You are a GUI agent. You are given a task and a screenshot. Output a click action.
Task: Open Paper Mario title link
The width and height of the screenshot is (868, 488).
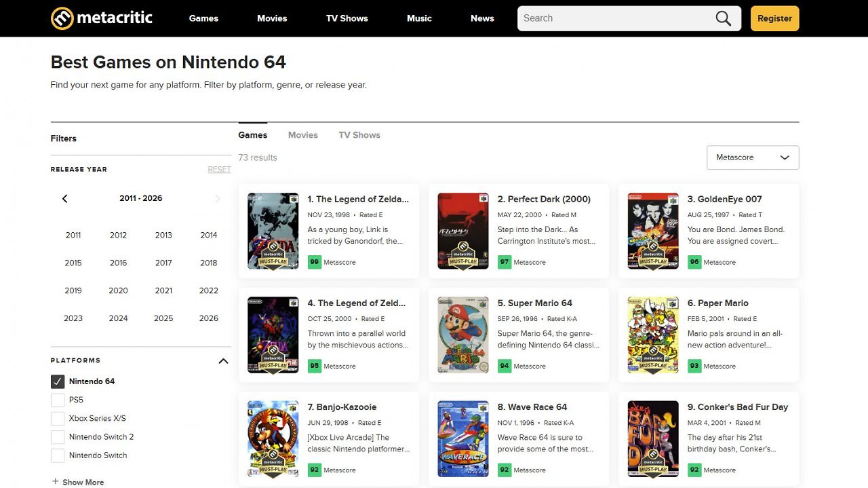[x=717, y=303]
